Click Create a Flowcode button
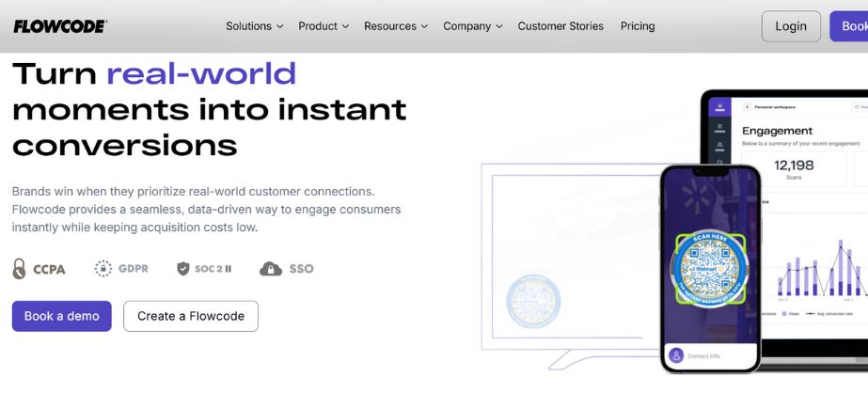 click(191, 316)
